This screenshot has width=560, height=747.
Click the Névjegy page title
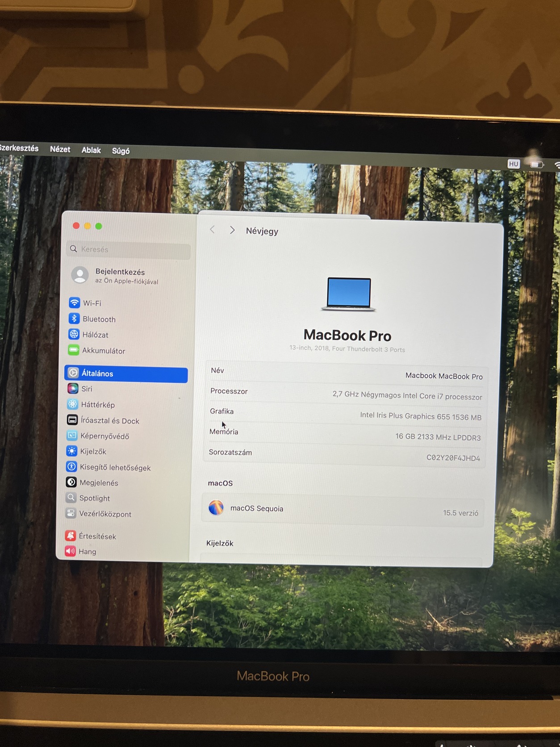(x=262, y=231)
